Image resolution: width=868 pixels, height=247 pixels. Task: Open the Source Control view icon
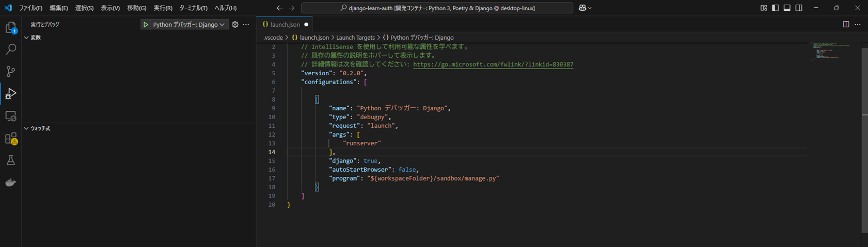(11, 71)
